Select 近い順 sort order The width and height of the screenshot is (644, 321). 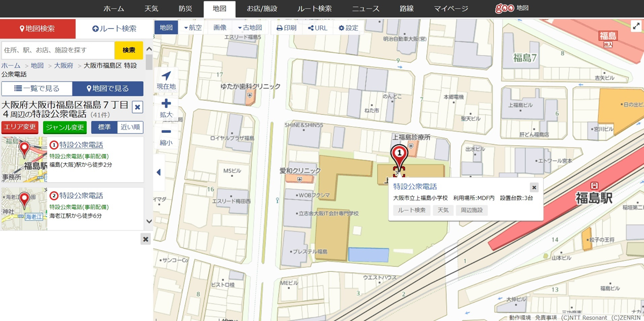[x=130, y=127]
